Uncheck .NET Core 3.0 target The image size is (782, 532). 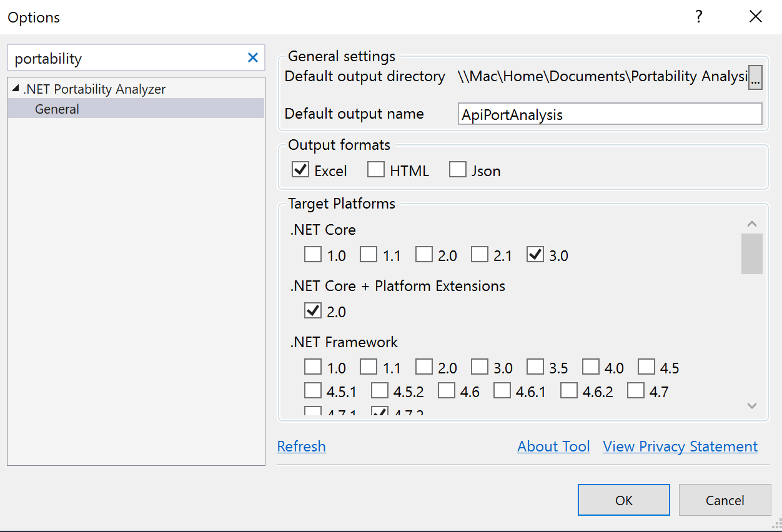click(x=535, y=255)
